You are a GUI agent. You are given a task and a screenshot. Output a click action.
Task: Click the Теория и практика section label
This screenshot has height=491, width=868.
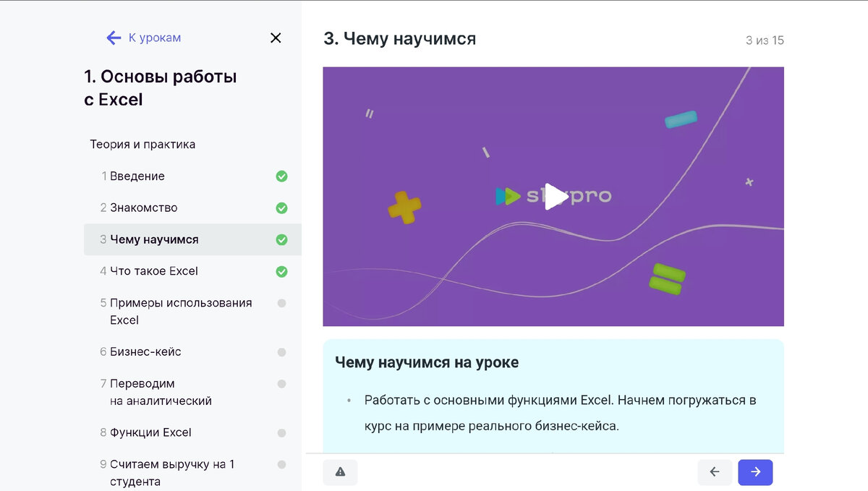142,144
